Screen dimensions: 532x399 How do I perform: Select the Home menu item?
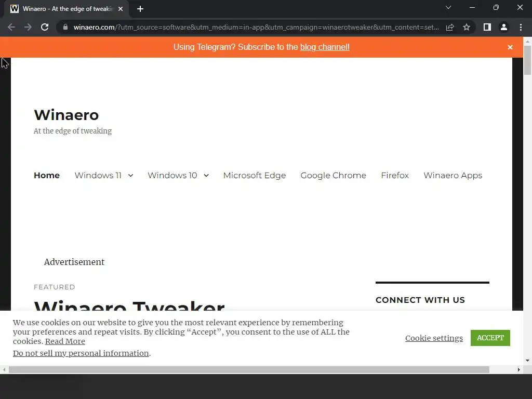pos(47,176)
